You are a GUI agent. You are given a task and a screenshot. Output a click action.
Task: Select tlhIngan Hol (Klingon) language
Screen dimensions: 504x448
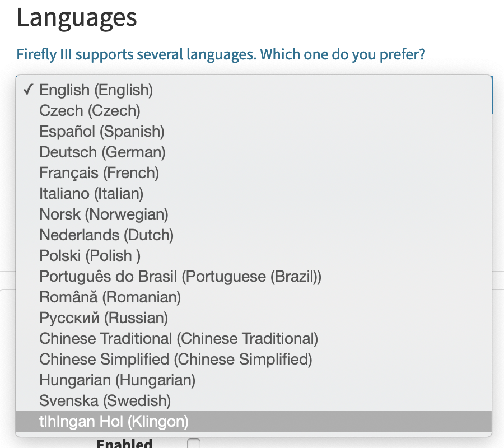click(x=112, y=421)
